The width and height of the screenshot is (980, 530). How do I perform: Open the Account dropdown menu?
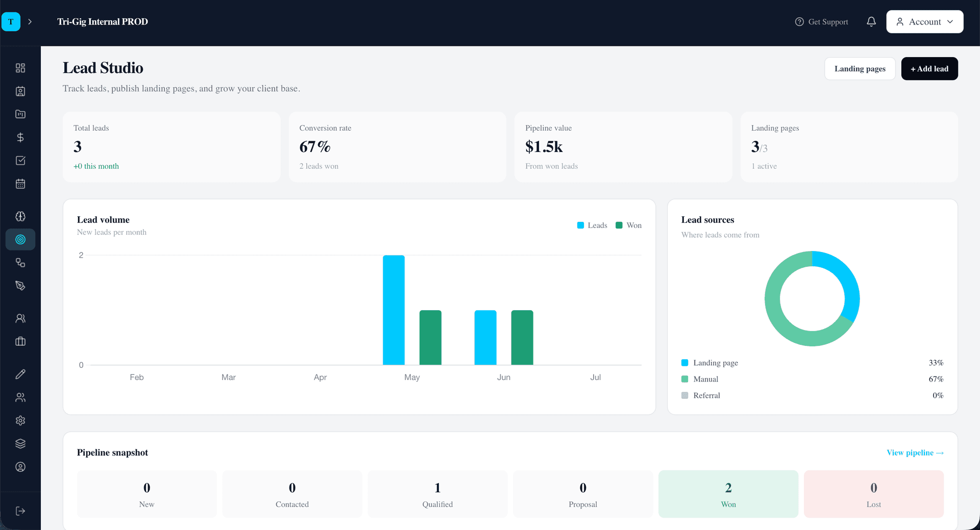(924, 21)
